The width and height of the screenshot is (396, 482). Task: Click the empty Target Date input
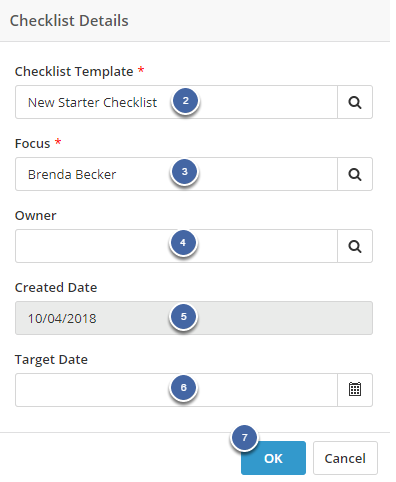[176, 390]
